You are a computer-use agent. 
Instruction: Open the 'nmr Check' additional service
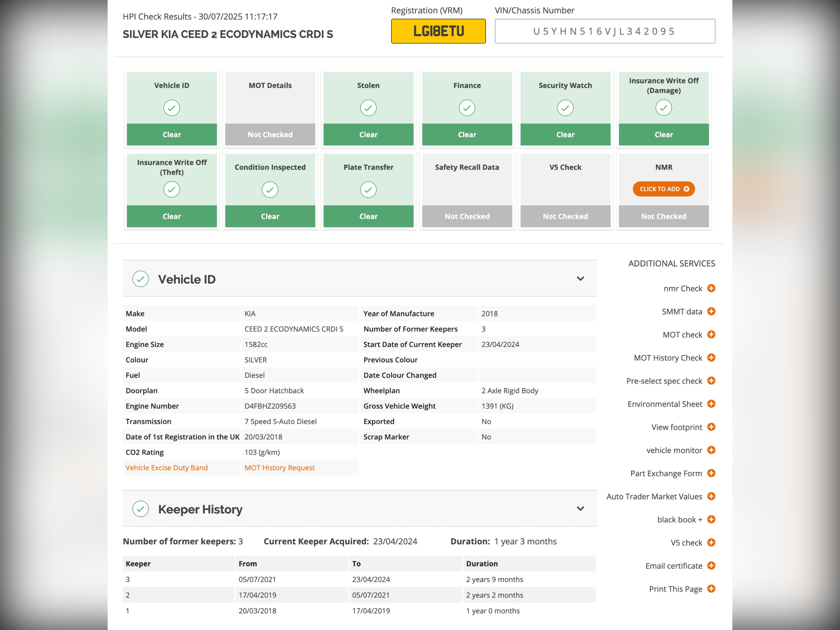tap(683, 289)
